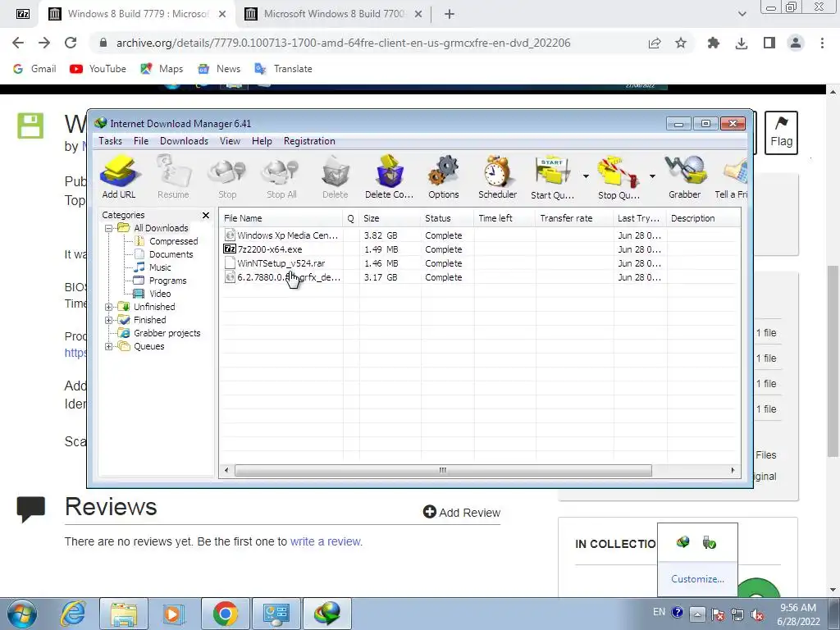Click the Stop Queue icon

tap(619, 177)
